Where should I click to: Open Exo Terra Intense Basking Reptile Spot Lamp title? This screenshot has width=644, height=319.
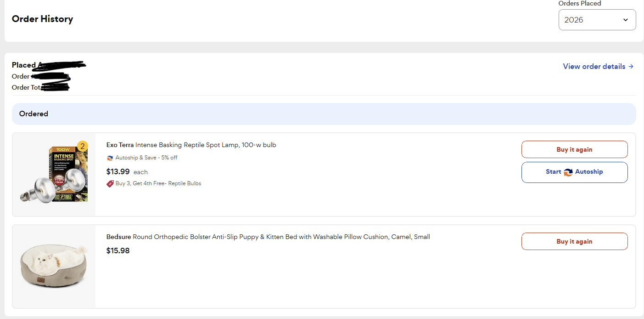tap(191, 145)
